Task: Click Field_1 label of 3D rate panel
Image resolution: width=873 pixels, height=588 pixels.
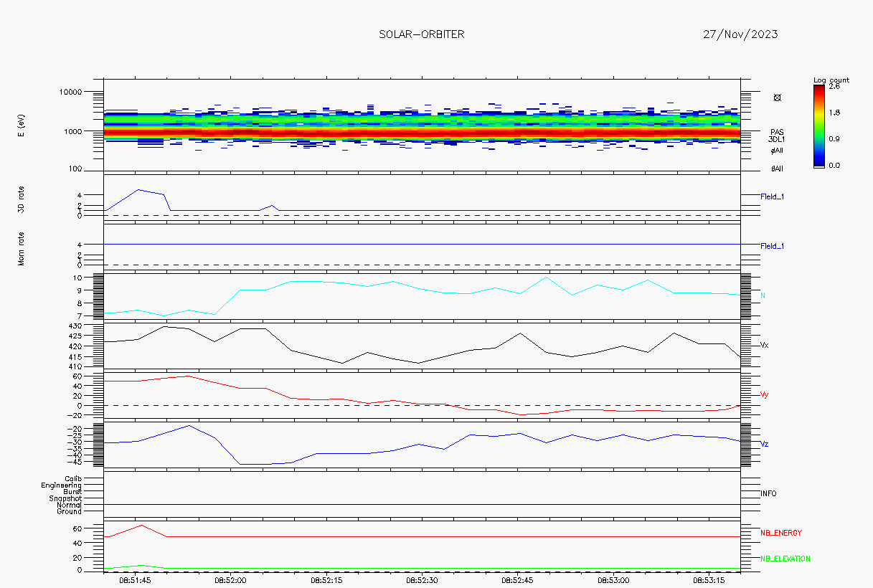Action: pyautogui.click(x=772, y=196)
